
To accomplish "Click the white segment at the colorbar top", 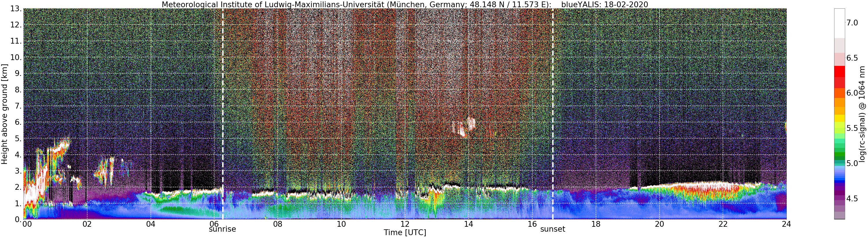I will pos(839,23).
